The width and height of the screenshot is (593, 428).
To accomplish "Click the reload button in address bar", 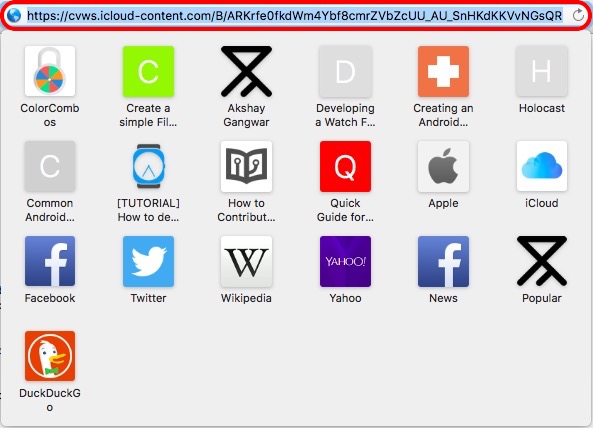I will (578, 16).
